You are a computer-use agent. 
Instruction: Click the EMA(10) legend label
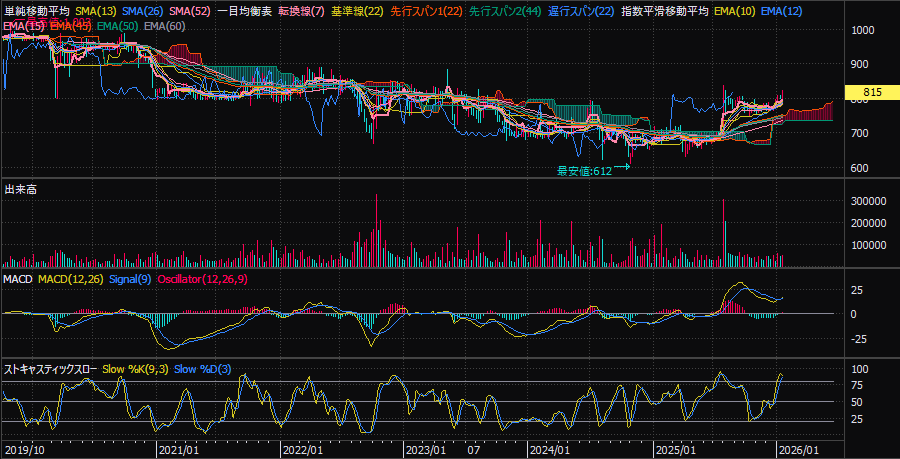tap(734, 11)
